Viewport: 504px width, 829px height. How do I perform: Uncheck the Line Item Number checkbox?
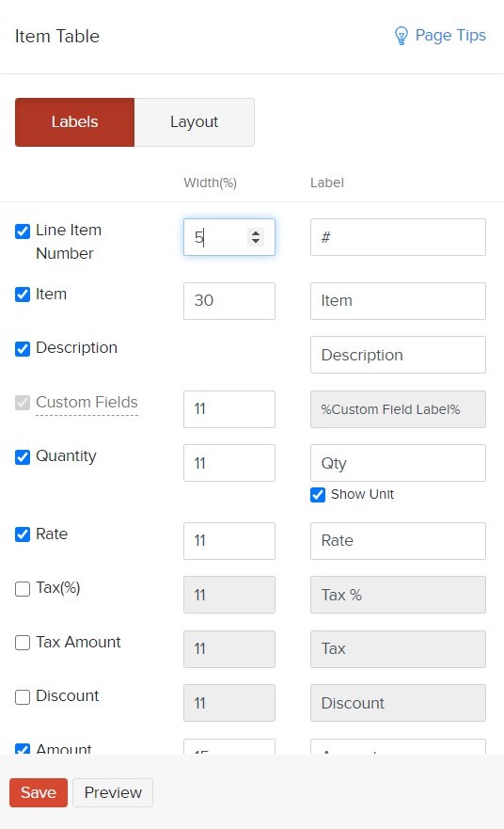[23, 231]
